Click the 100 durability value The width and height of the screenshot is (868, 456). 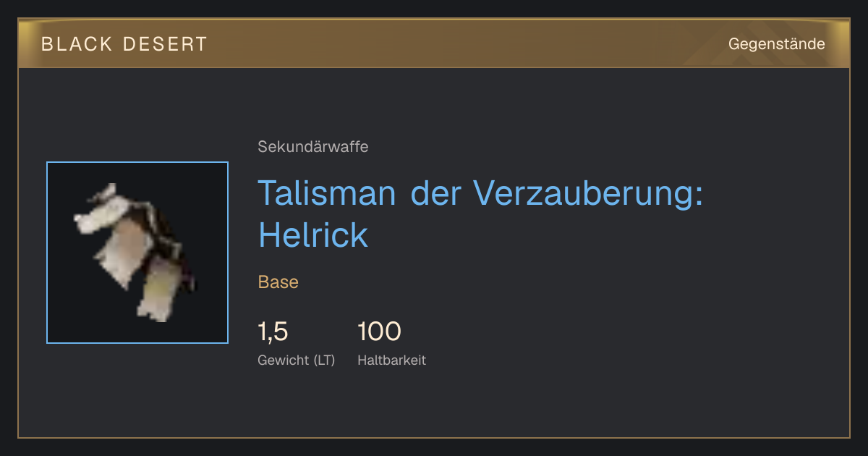point(380,332)
